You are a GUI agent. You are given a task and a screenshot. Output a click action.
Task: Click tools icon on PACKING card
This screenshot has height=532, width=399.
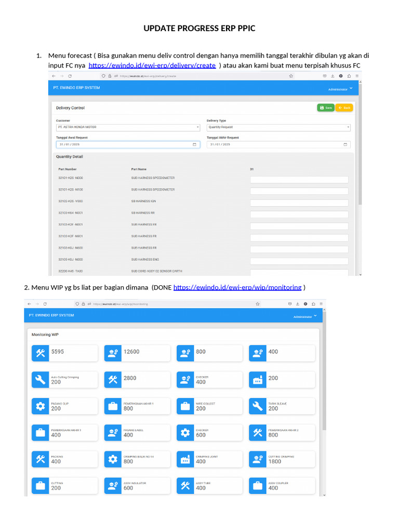click(x=41, y=459)
